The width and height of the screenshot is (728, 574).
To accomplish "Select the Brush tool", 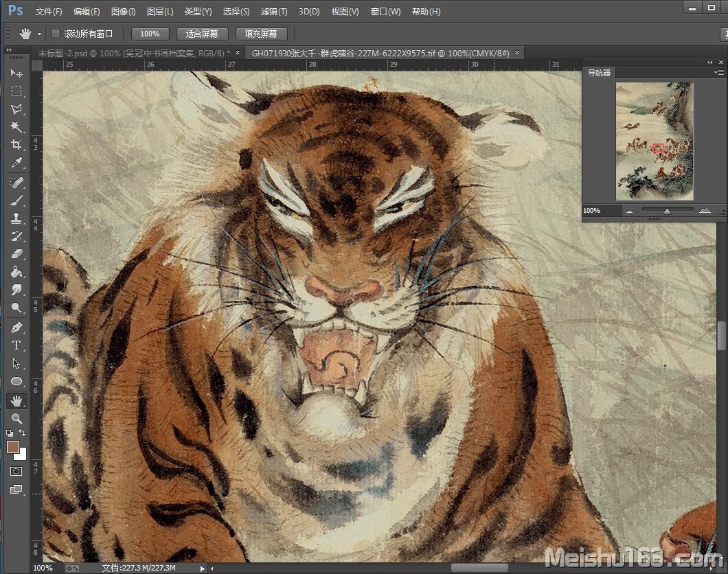I will (x=16, y=200).
